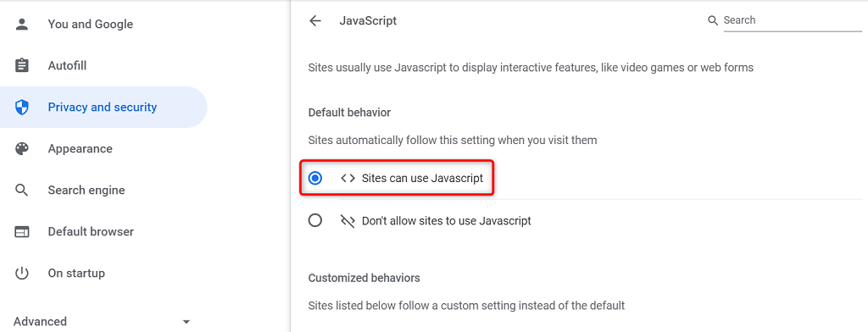Open the Advanced settings group label
Image resolution: width=868 pixels, height=332 pixels.
[41, 322]
